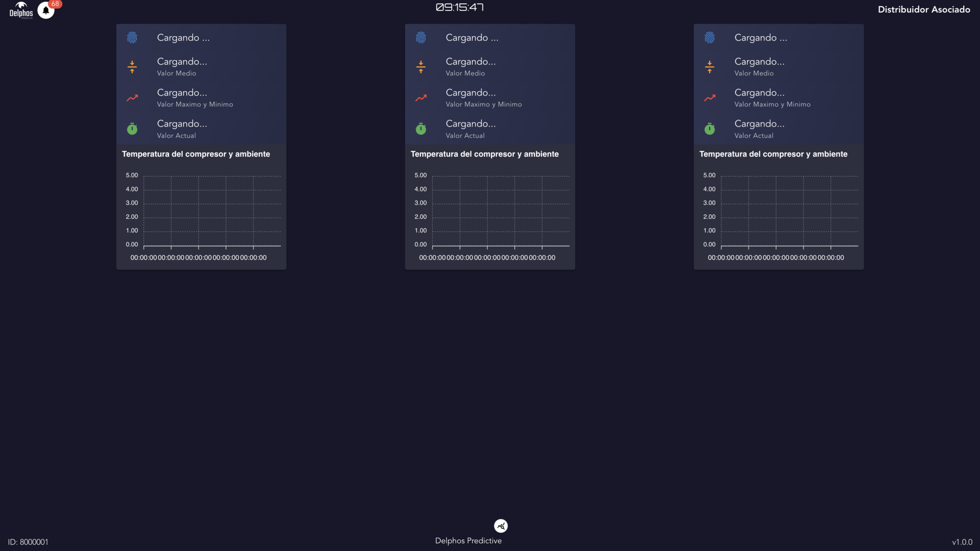Image resolution: width=980 pixels, height=551 pixels.
Task: Click the Valor Medio icon in the third panel
Action: pos(709,66)
